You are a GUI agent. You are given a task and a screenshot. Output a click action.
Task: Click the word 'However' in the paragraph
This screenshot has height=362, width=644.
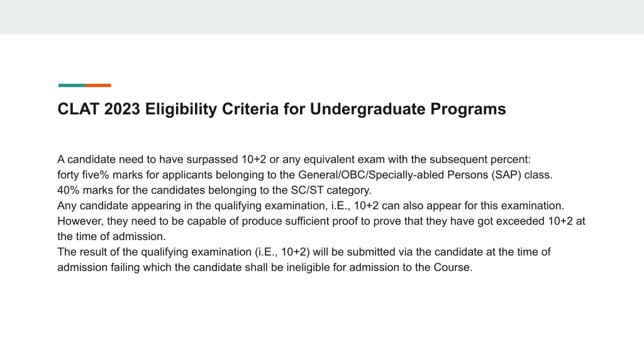pos(80,221)
